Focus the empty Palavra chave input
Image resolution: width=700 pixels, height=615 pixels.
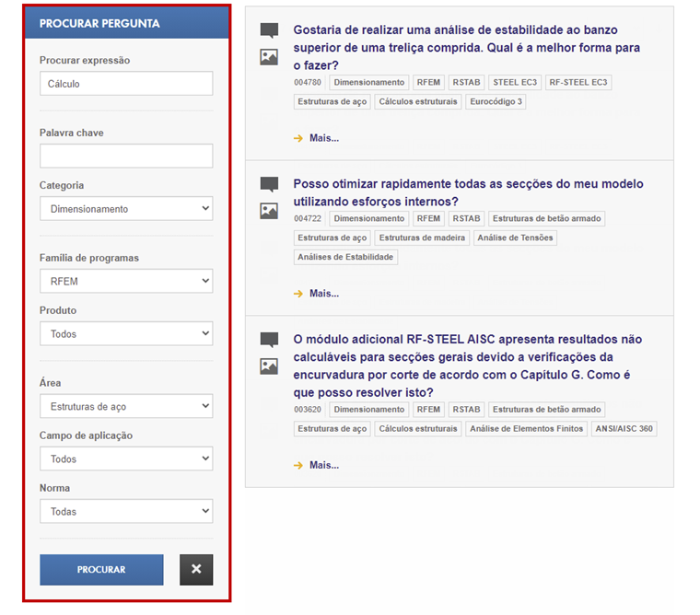126,156
